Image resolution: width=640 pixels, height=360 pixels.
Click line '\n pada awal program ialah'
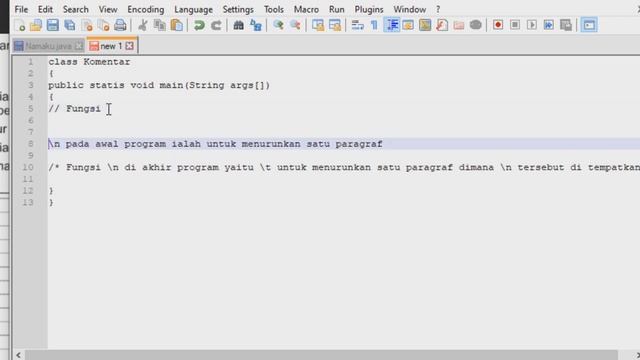[216, 144]
